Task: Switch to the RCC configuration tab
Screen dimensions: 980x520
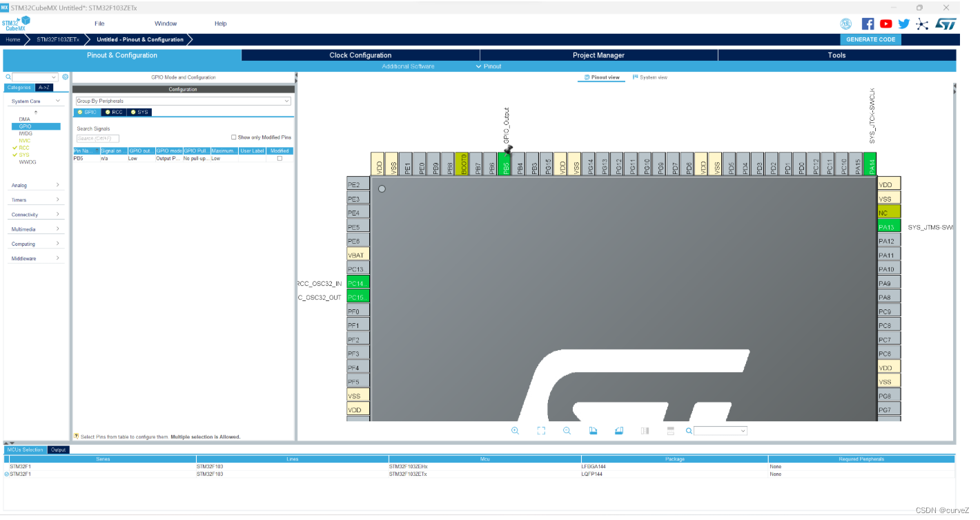Action: click(x=114, y=112)
